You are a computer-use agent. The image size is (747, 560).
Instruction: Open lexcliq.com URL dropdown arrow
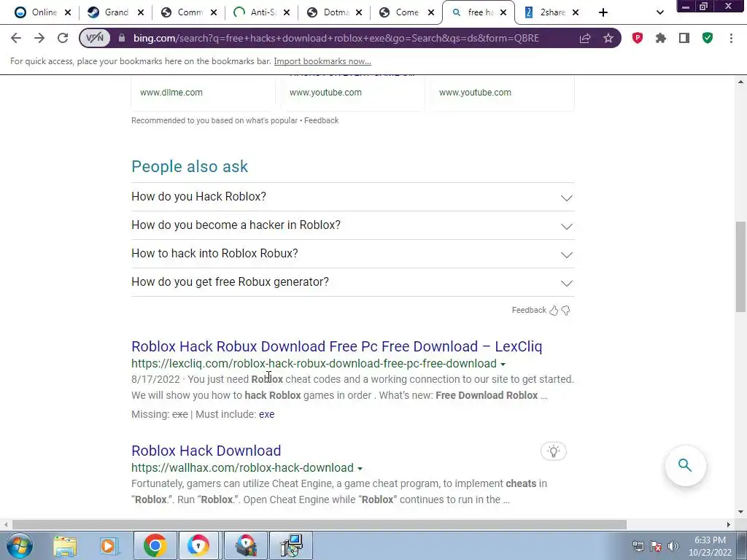(x=503, y=365)
